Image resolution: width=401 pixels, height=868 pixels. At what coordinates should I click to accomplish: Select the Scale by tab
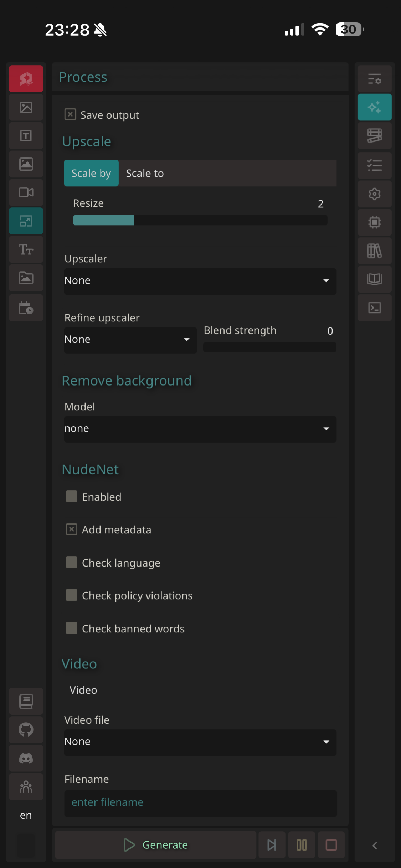click(x=91, y=173)
